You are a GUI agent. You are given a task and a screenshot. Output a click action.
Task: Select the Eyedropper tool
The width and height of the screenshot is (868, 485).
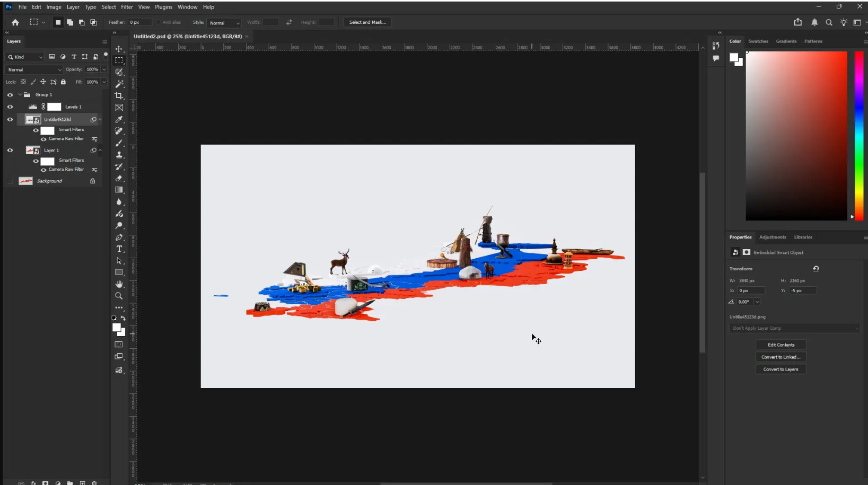click(119, 119)
